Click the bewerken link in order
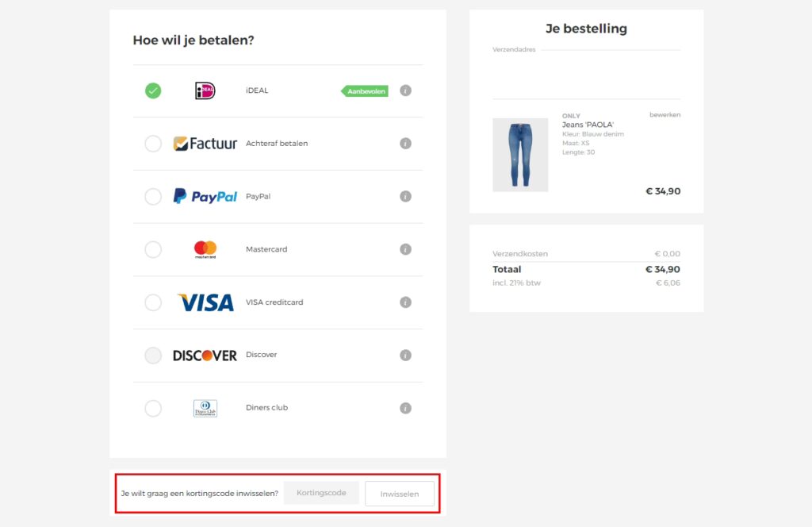This screenshot has width=812, height=527. [665, 115]
